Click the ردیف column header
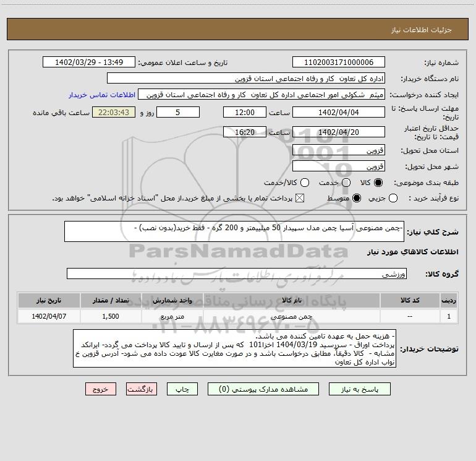The height and width of the screenshot is (461, 476). pyautogui.click(x=449, y=300)
